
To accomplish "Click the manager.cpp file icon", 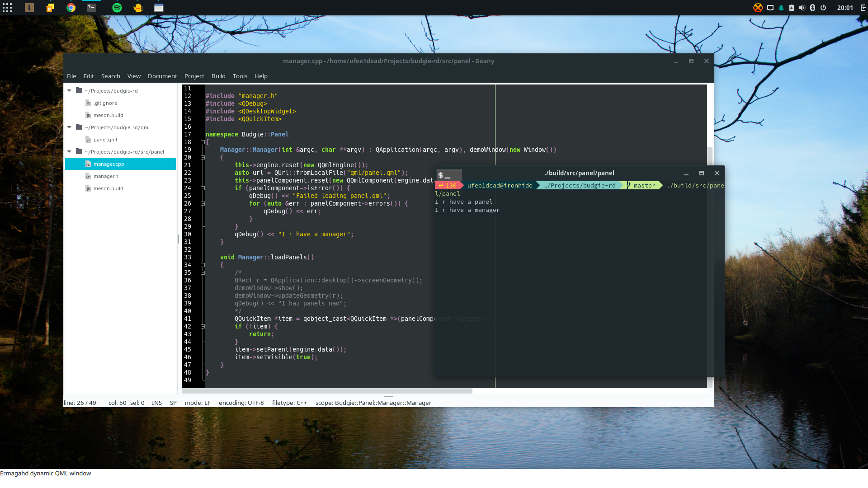I will [88, 164].
